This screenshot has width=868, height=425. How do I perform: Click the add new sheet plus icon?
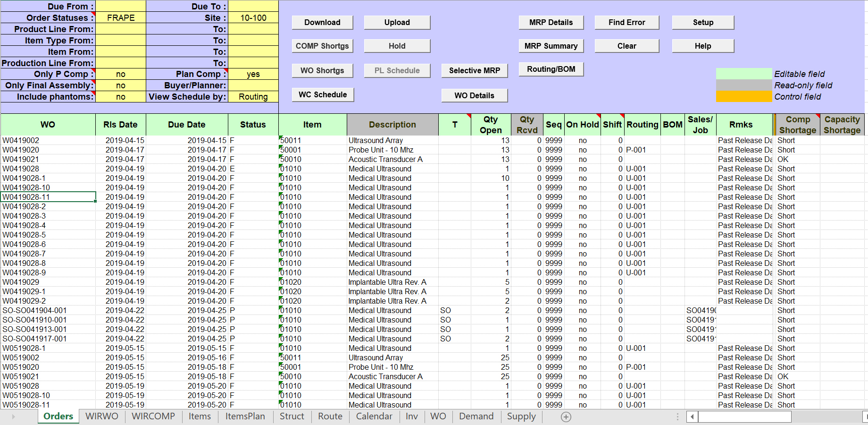click(x=565, y=416)
